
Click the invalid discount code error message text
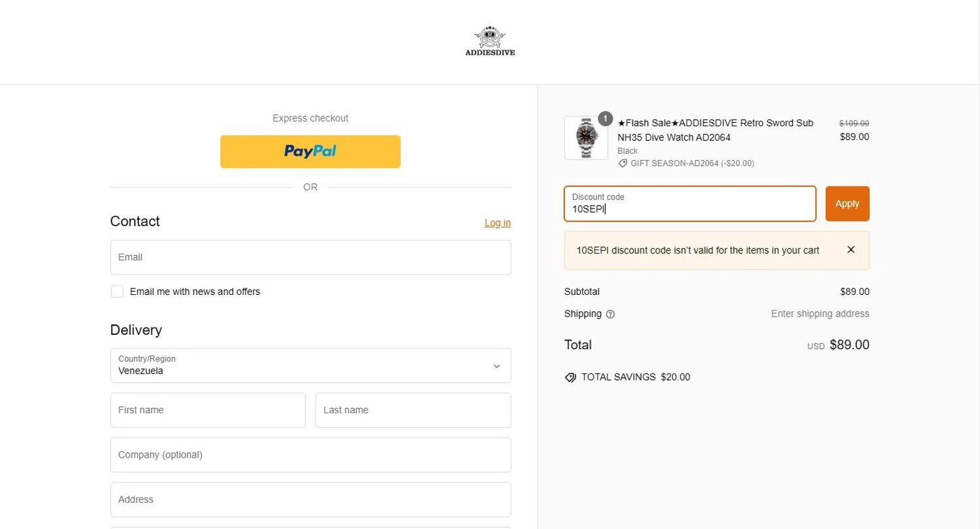click(698, 250)
